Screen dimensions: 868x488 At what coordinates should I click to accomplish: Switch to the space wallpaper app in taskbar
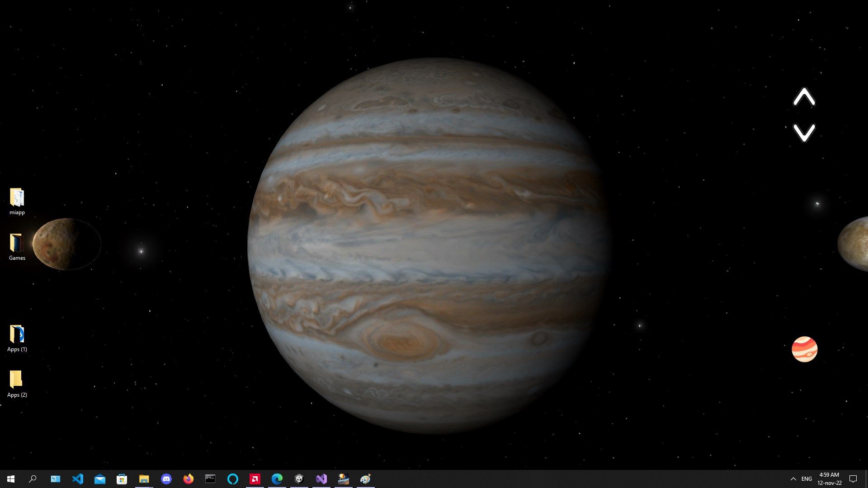pyautogui.click(x=343, y=479)
